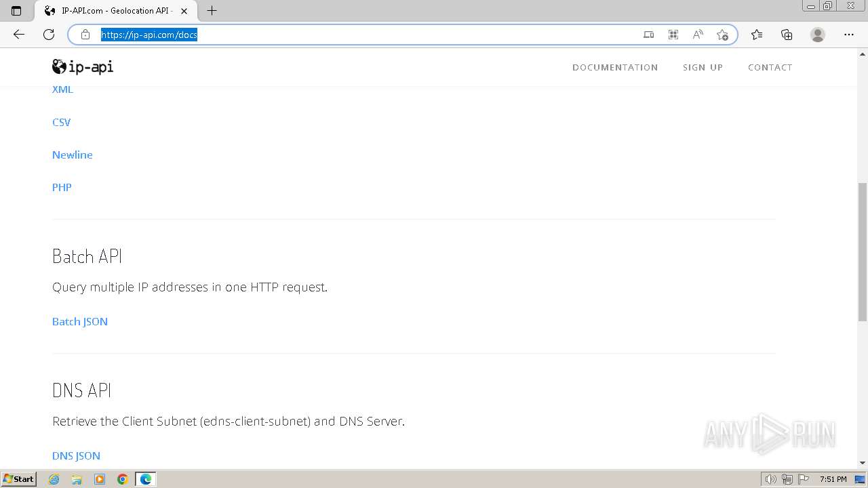Open the DNS JSON link

coord(76,455)
